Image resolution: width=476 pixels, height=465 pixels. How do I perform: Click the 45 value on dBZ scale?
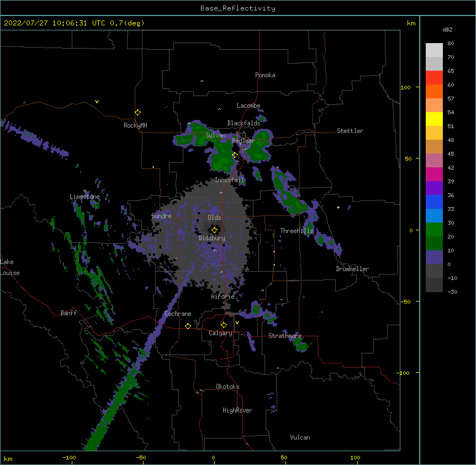pos(451,154)
